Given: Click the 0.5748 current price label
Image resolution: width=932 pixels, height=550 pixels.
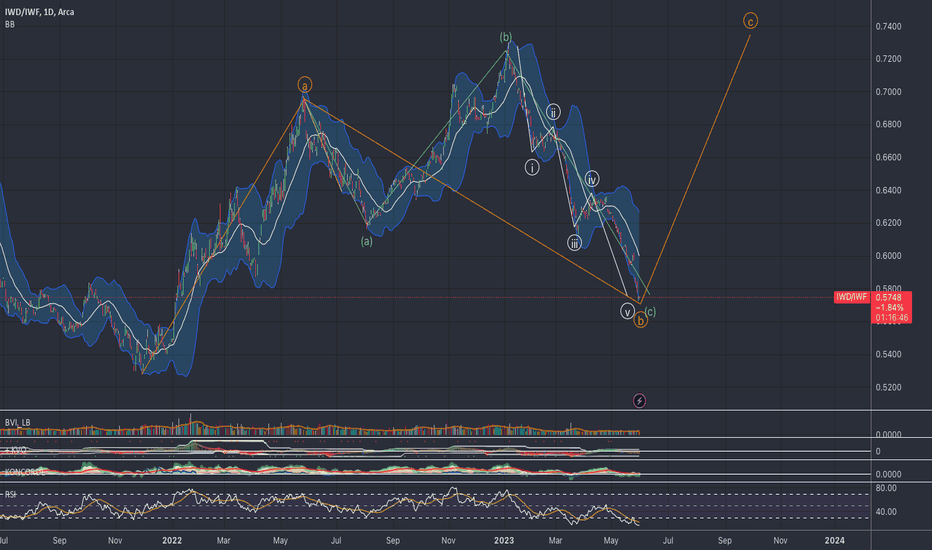Looking at the screenshot, I should (890, 297).
